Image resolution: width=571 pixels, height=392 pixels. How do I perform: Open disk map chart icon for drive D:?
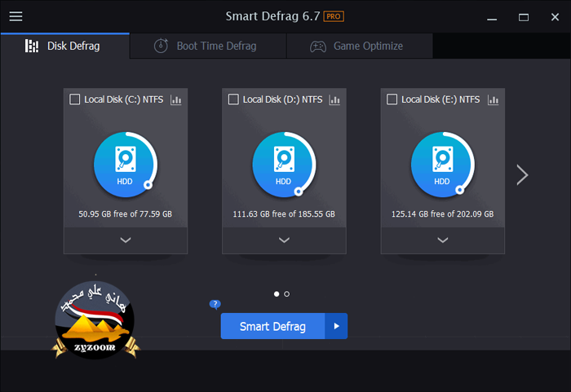(x=334, y=100)
